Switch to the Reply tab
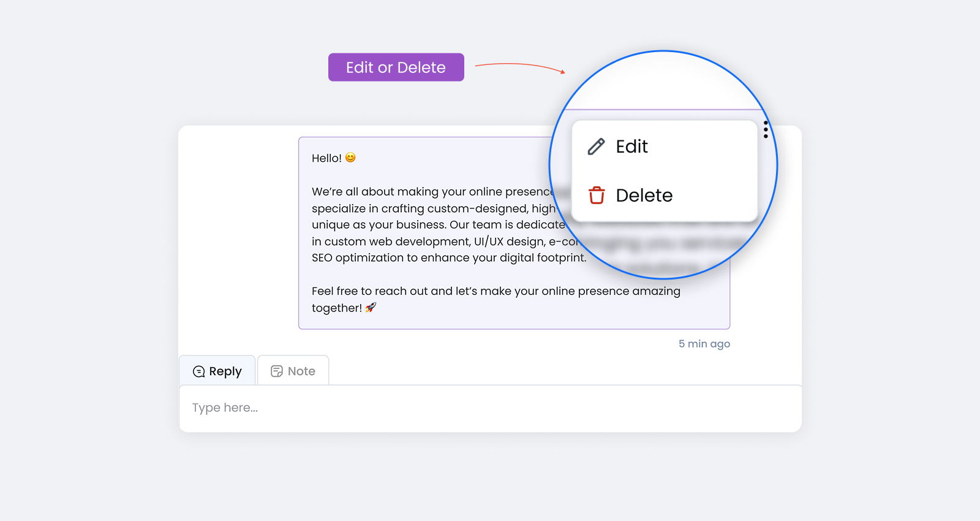 click(217, 371)
